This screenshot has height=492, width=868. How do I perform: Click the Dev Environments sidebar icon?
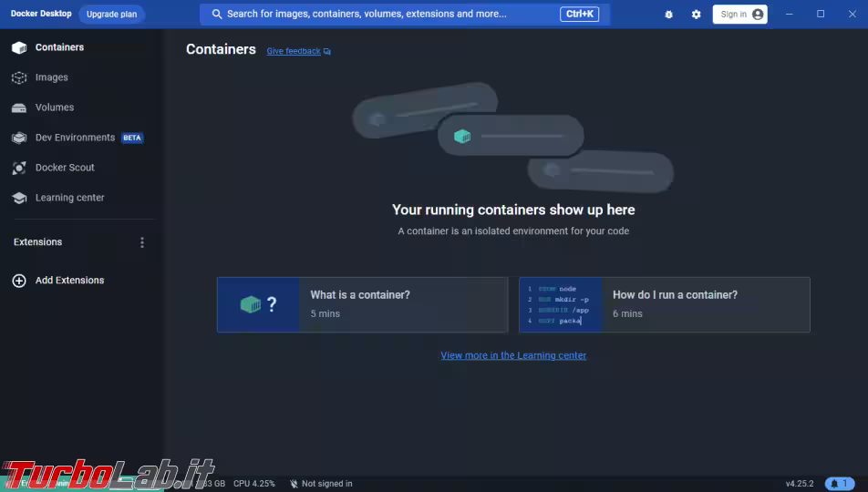click(x=19, y=138)
